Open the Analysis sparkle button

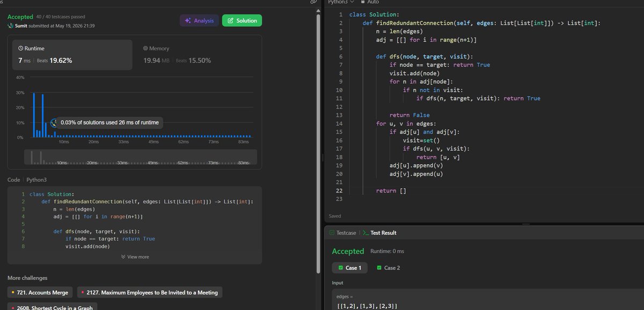(x=199, y=20)
